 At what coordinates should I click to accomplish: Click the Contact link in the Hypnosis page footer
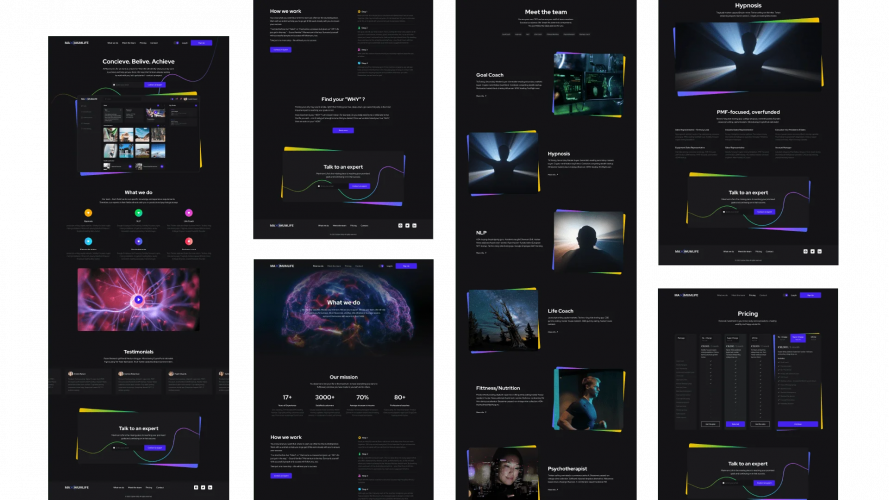click(x=769, y=251)
